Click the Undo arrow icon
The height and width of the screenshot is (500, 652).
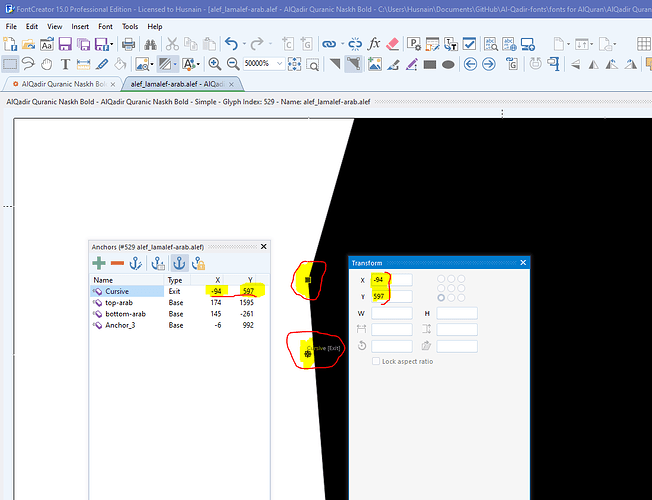click(x=231, y=44)
